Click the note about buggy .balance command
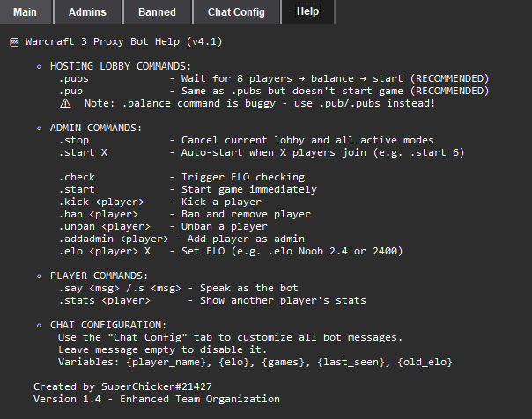This screenshot has width=532, height=419. click(260, 103)
